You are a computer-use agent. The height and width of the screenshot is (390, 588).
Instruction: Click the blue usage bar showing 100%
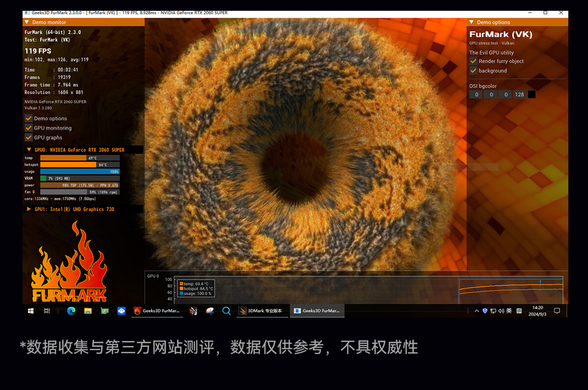pyautogui.click(x=80, y=171)
